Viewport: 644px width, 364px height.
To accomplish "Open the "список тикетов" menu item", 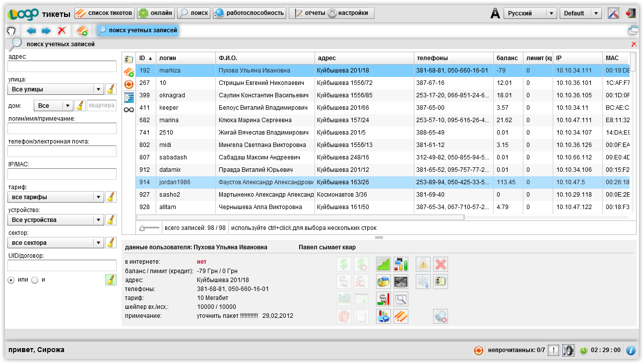I will [104, 13].
